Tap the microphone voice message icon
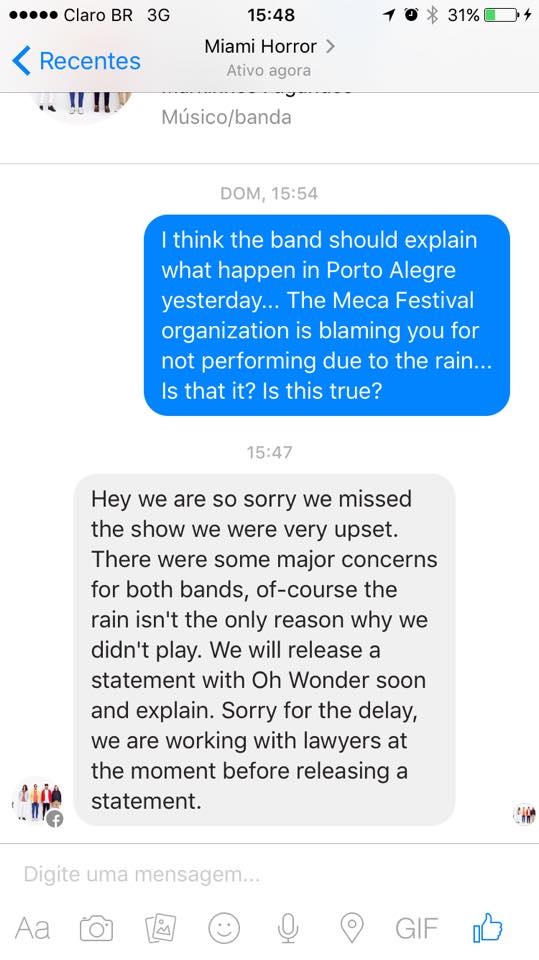Screen dimensions: 539x960 click(x=288, y=928)
